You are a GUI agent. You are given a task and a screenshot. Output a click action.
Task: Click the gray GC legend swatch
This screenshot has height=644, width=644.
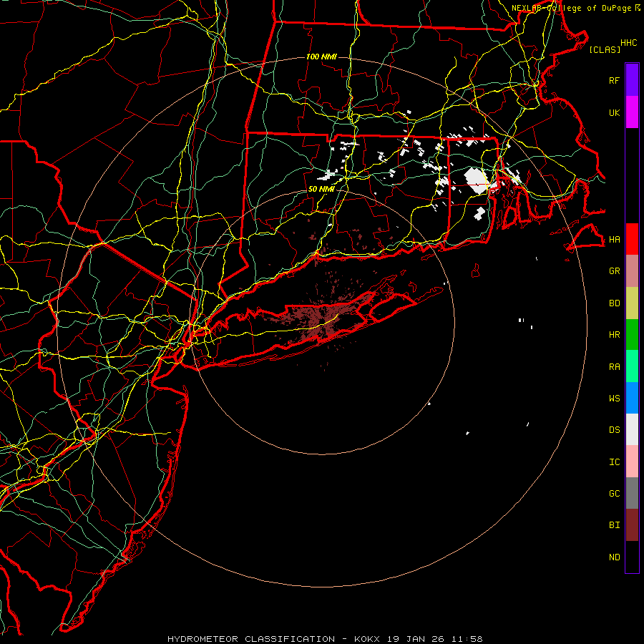[x=632, y=493]
